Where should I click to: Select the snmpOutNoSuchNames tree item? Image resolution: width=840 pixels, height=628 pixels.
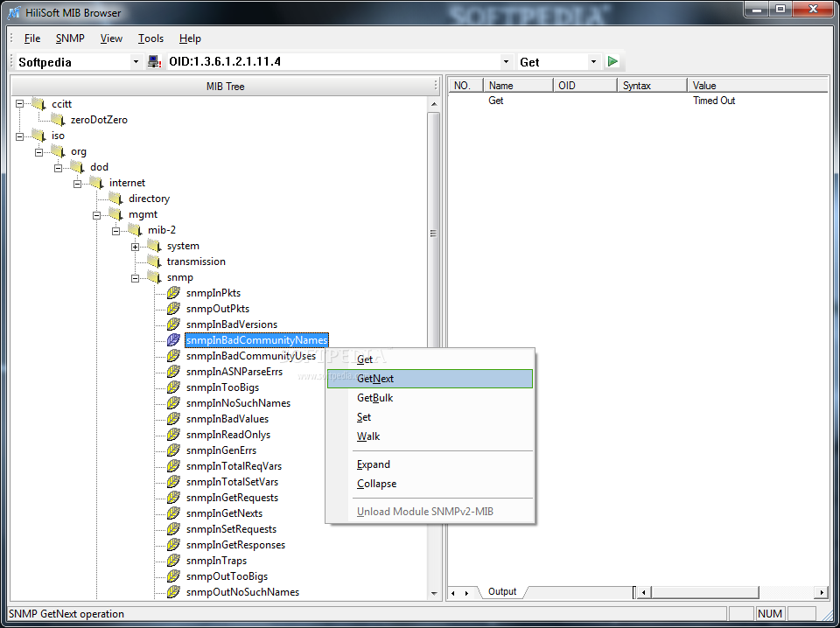[242, 591]
